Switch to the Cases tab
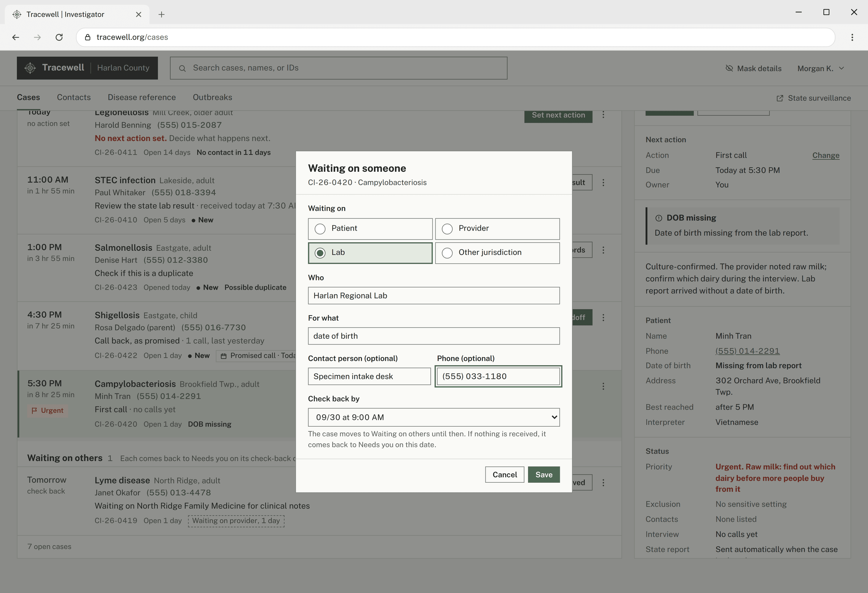 (x=28, y=98)
